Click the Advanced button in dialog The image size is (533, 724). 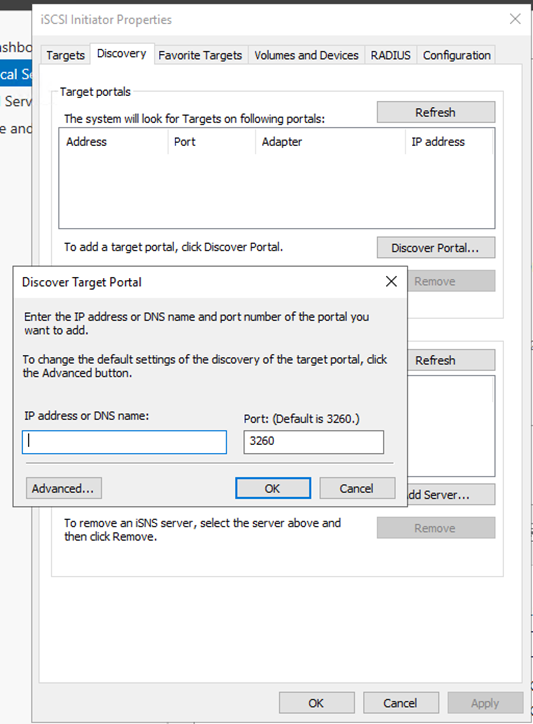pos(64,489)
